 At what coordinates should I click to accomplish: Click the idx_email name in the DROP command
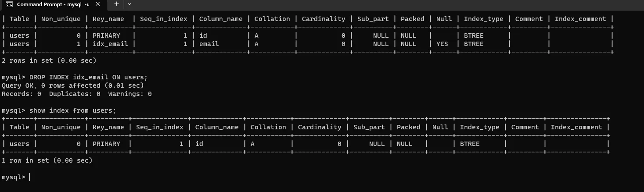(x=91, y=77)
